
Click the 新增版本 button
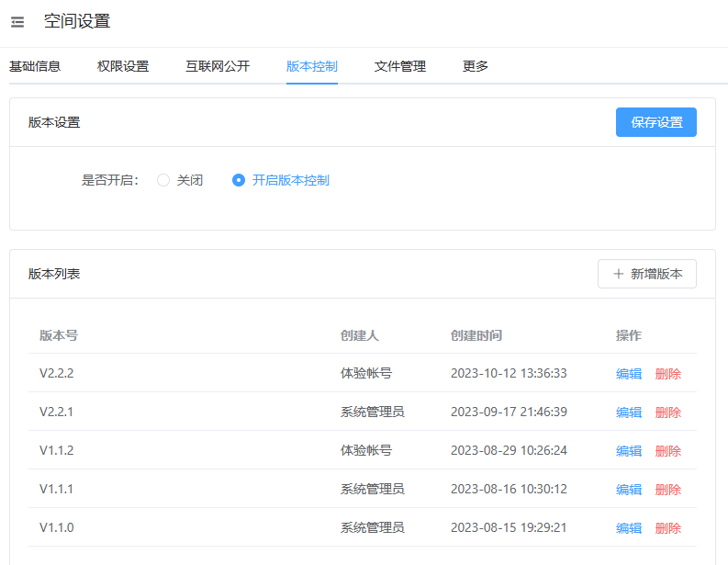point(646,274)
